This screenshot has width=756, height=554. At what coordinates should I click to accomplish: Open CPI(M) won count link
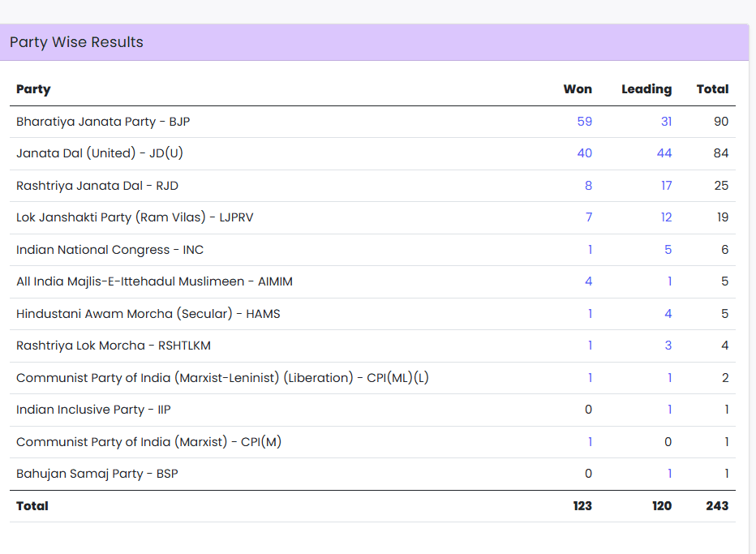click(591, 442)
